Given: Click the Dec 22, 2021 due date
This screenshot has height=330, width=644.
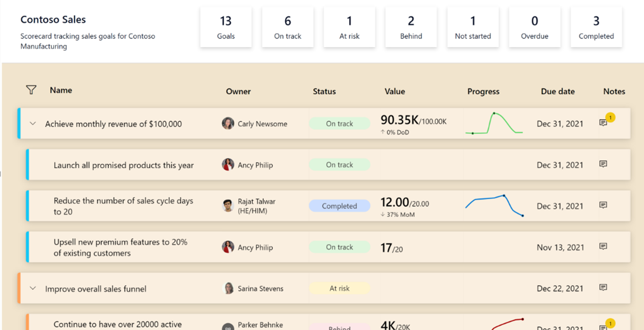Looking at the screenshot, I should pyautogui.click(x=560, y=288).
